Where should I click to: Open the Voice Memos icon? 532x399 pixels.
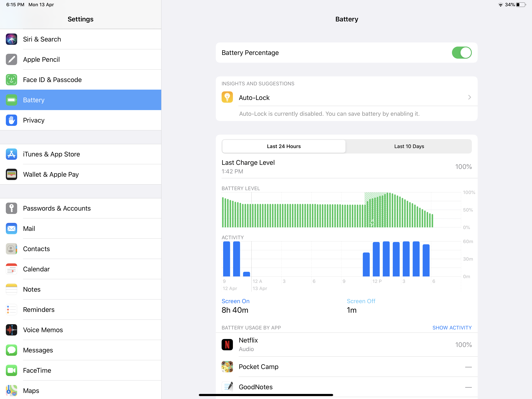point(11,330)
